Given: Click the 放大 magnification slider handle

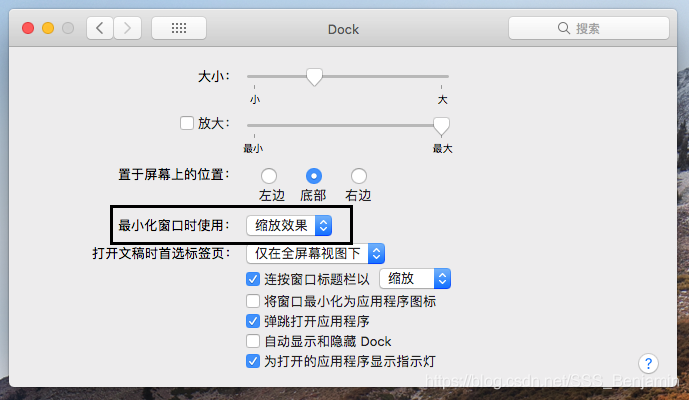Looking at the screenshot, I should [440, 125].
